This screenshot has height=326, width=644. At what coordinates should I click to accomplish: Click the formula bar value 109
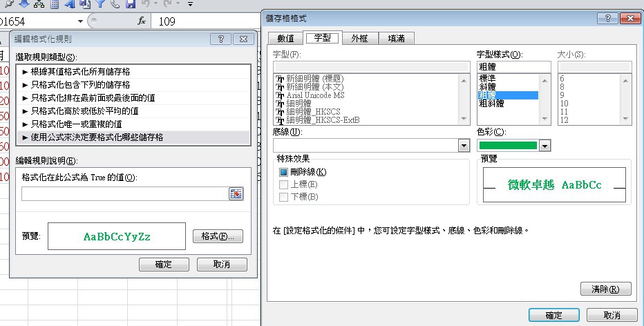167,21
